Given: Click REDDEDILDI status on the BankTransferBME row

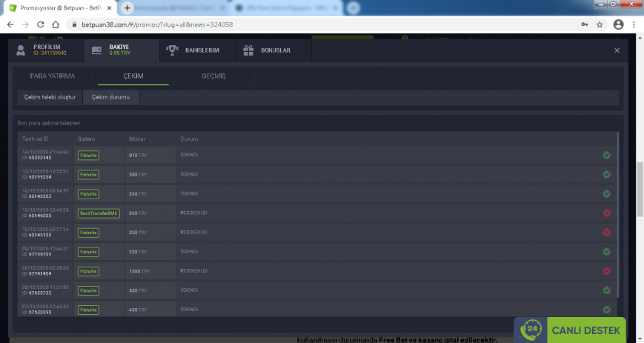Looking at the screenshot, I should click(x=194, y=213).
